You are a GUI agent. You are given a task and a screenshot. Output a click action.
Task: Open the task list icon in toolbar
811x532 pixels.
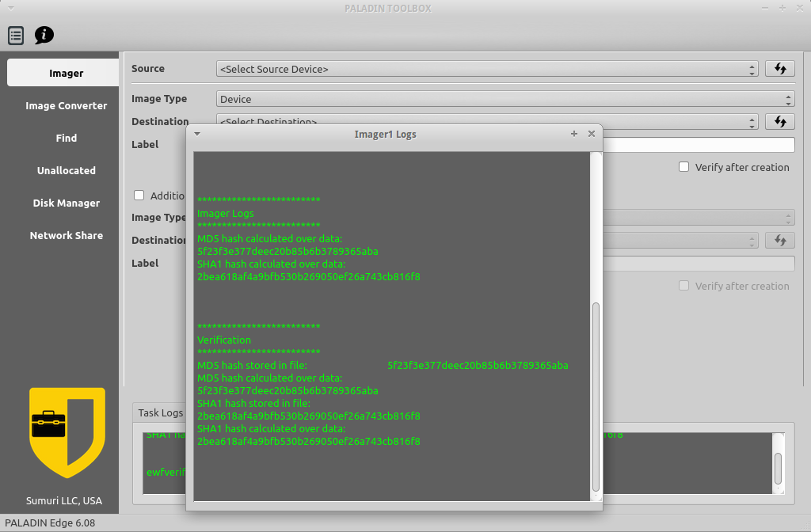point(16,35)
